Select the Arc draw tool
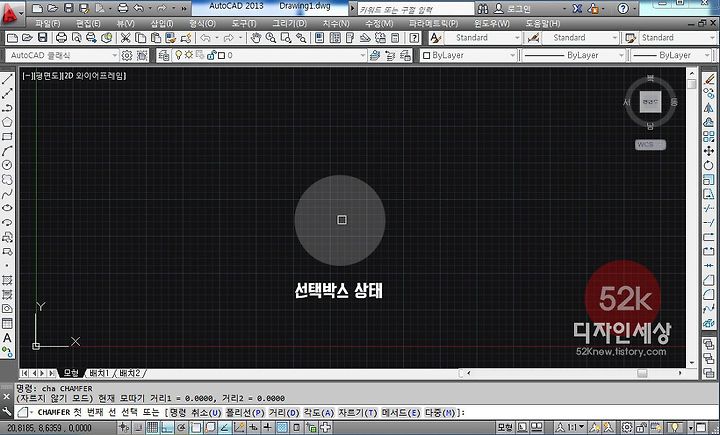 click(x=7, y=151)
